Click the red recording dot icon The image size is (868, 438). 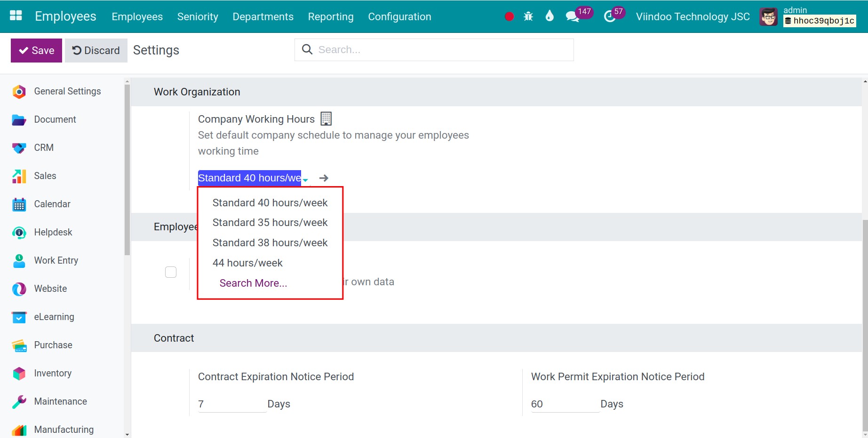click(509, 16)
